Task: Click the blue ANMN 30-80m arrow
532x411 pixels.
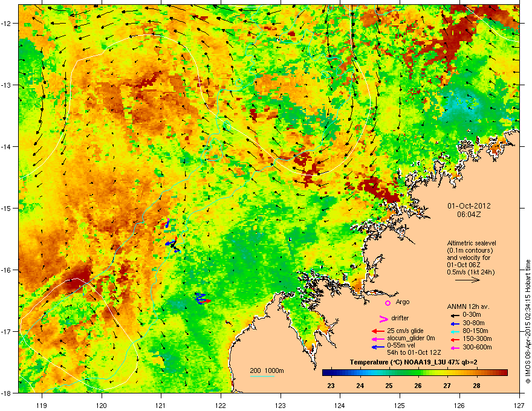Action: point(455,324)
